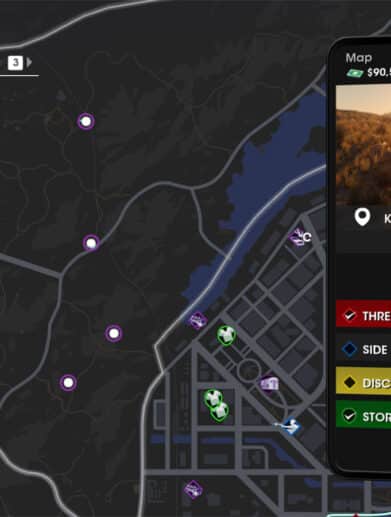Click the white location pin icon on the phone
The width and height of the screenshot is (391, 517).
[362, 217]
